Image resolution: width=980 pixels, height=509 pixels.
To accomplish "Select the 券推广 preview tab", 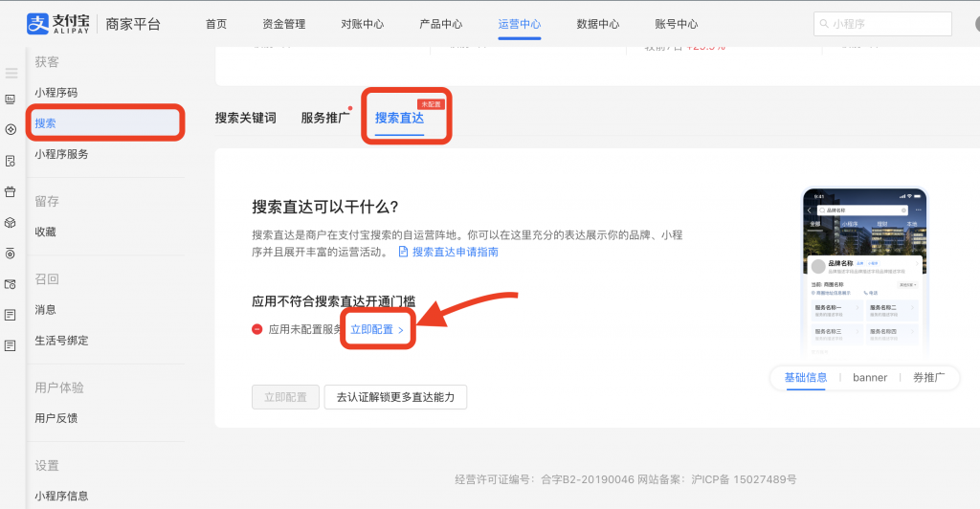I will click(928, 377).
